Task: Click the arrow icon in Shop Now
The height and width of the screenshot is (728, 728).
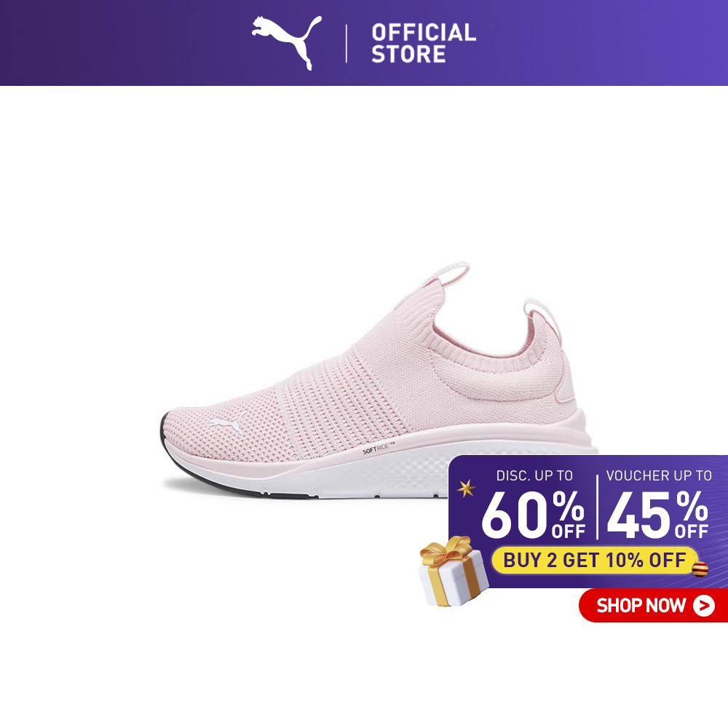Action: click(x=703, y=606)
